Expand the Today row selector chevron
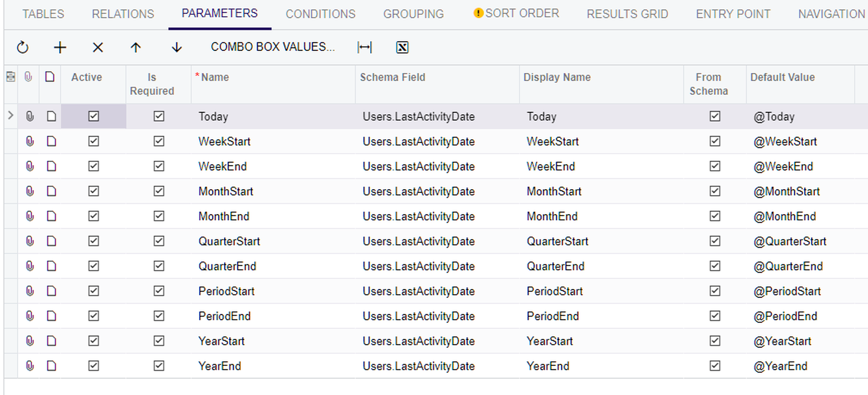This screenshot has width=868, height=395. coord(11,116)
